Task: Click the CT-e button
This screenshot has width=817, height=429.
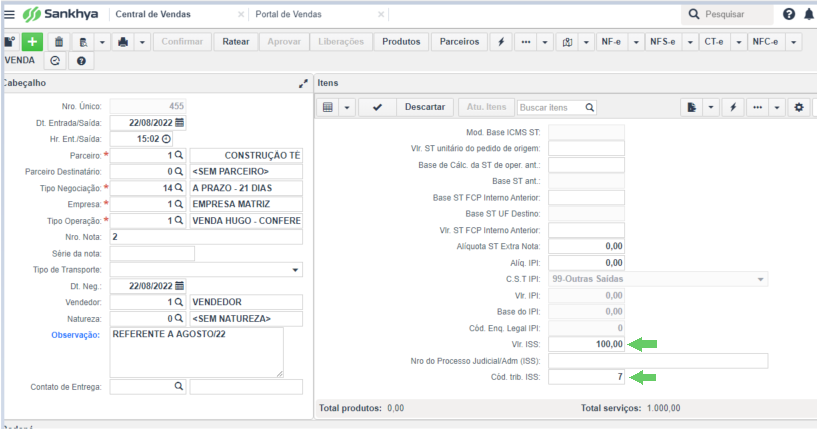Action: pos(714,42)
